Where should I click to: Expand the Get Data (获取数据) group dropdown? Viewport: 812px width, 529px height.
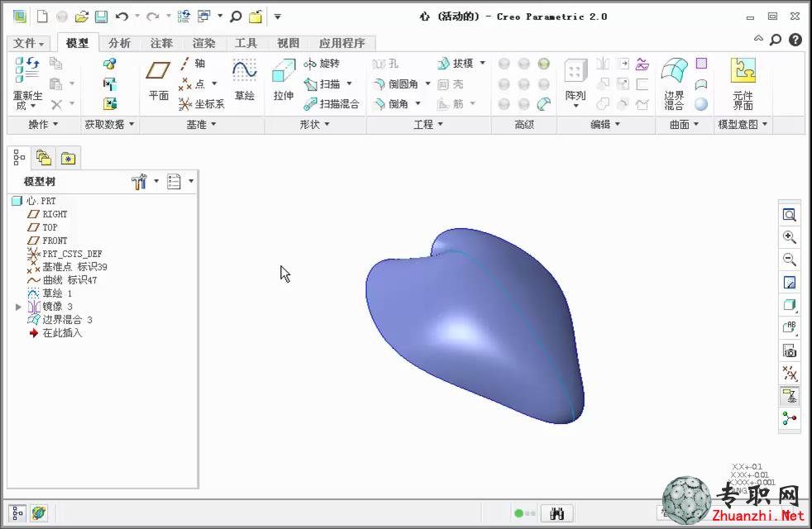click(x=109, y=124)
